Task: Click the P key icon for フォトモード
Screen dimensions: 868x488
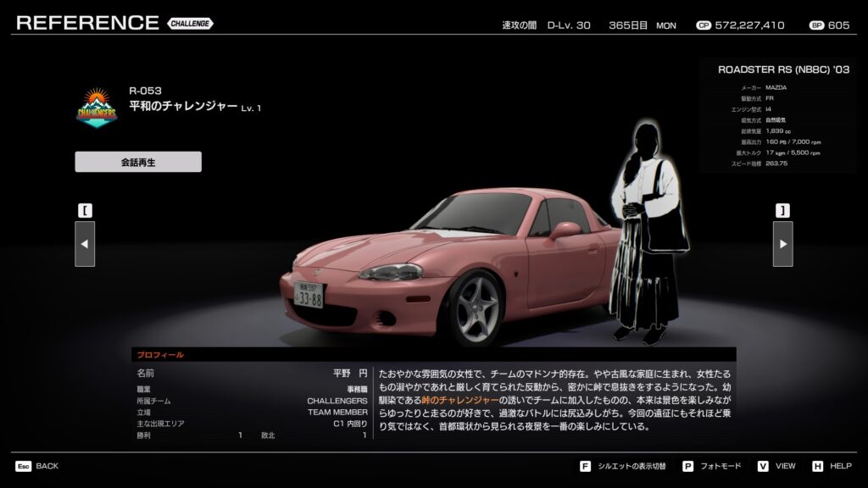Action: tap(687, 466)
